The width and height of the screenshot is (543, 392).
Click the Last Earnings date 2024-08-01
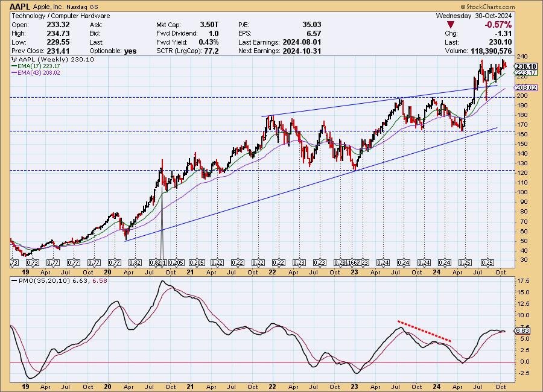302,42
